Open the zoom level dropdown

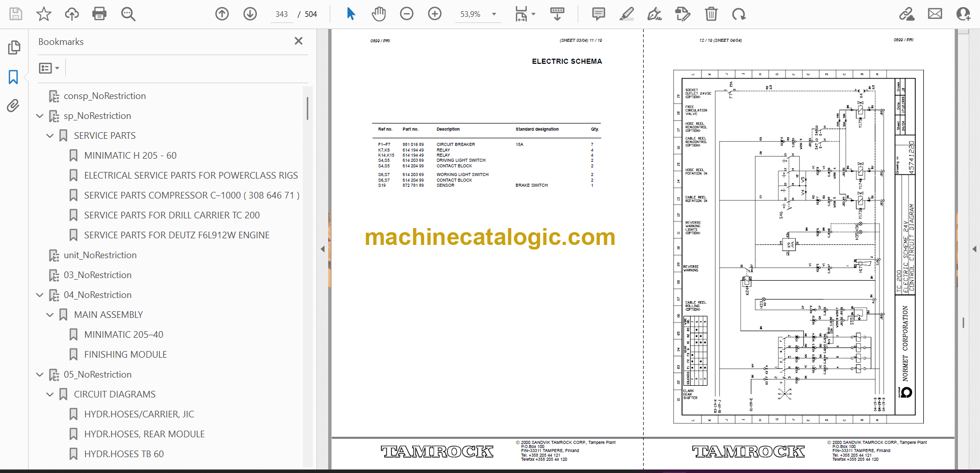(494, 14)
